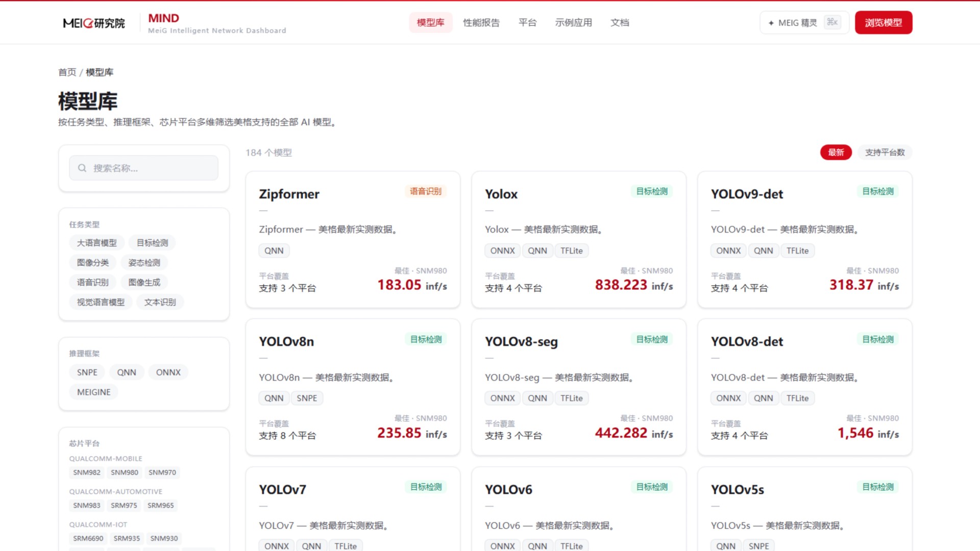This screenshot has height=551, width=980.
Task: Click the 838.223 inf/s value
Action: click(x=634, y=285)
